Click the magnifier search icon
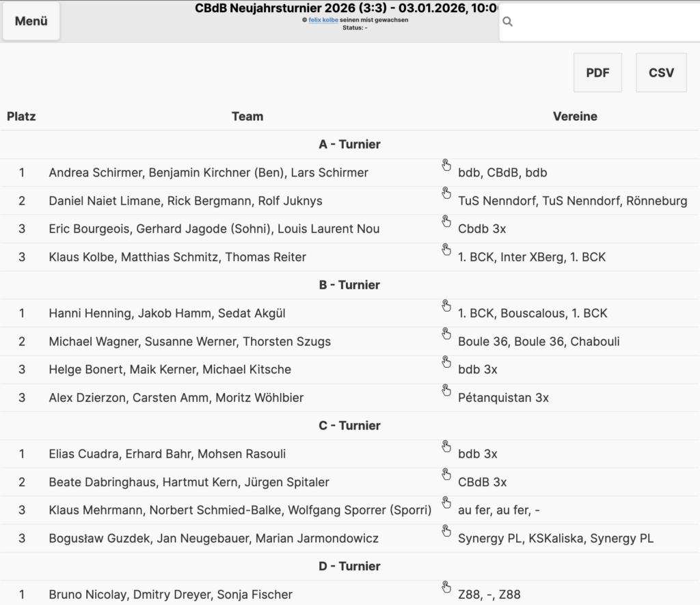 tap(508, 22)
